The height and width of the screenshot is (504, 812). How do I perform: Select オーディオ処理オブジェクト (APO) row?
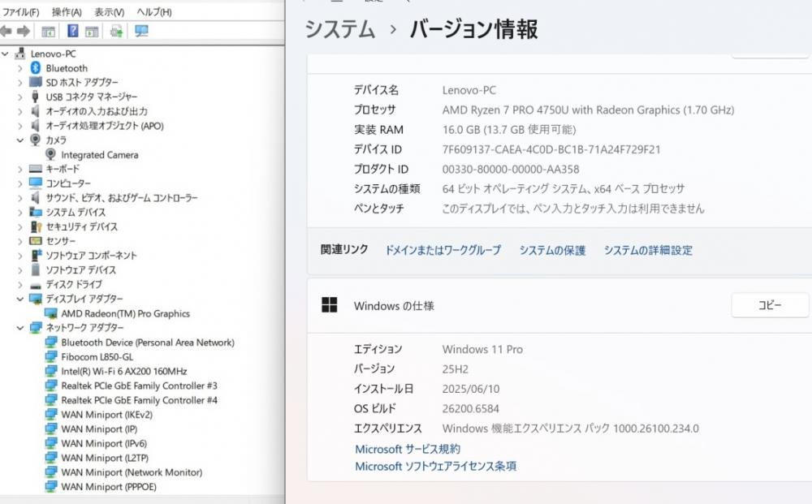104,126
